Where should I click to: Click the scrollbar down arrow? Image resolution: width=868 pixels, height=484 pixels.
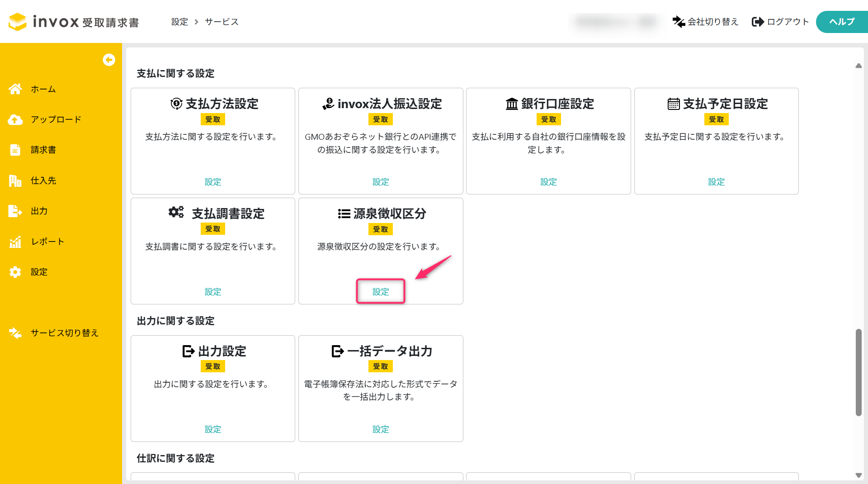click(859, 475)
